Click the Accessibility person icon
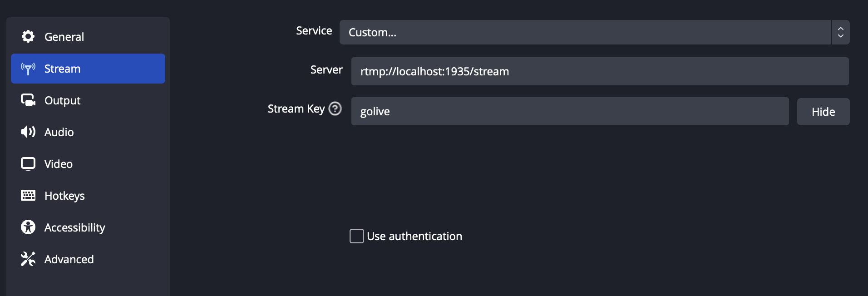Image resolution: width=868 pixels, height=296 pixels. coord(28,227)
